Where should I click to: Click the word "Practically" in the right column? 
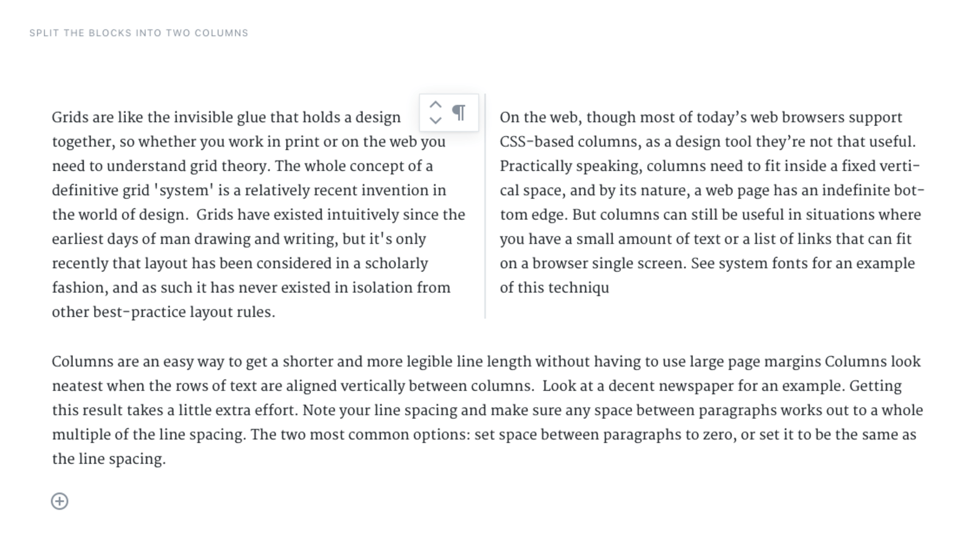[x=535, y=166]
